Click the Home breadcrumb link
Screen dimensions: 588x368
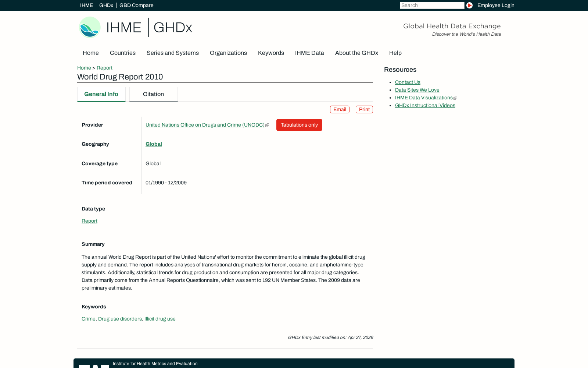pos(84,68)
